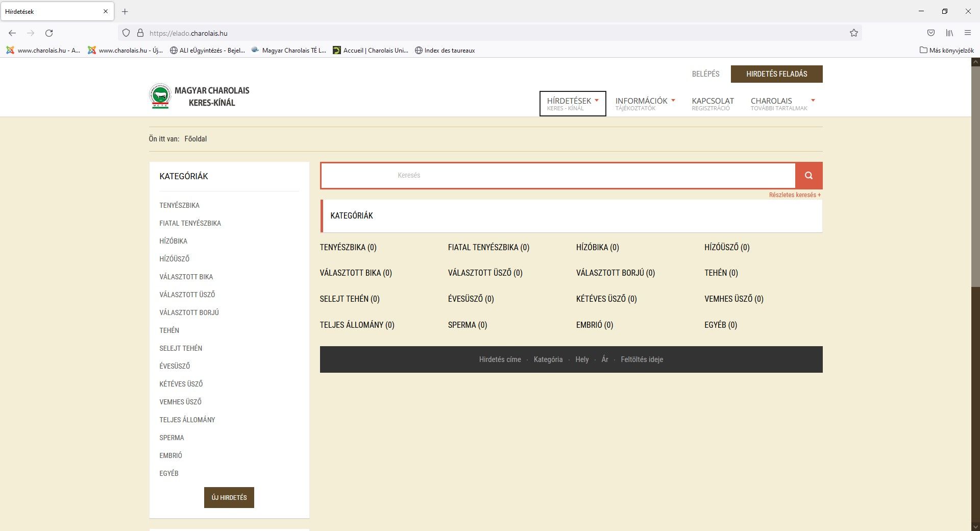
Task: Click the site padlock security icon
Action: tap(140, 33)
